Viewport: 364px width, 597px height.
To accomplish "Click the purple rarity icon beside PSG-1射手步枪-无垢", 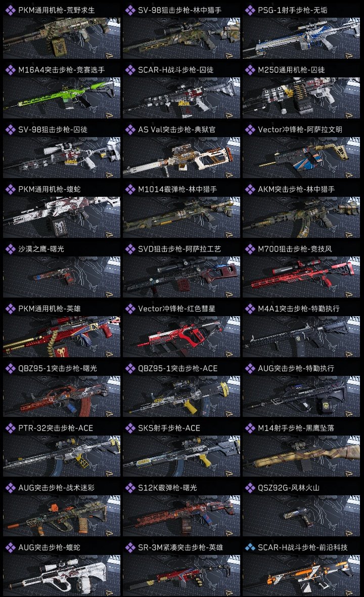I will coord(250,10).
